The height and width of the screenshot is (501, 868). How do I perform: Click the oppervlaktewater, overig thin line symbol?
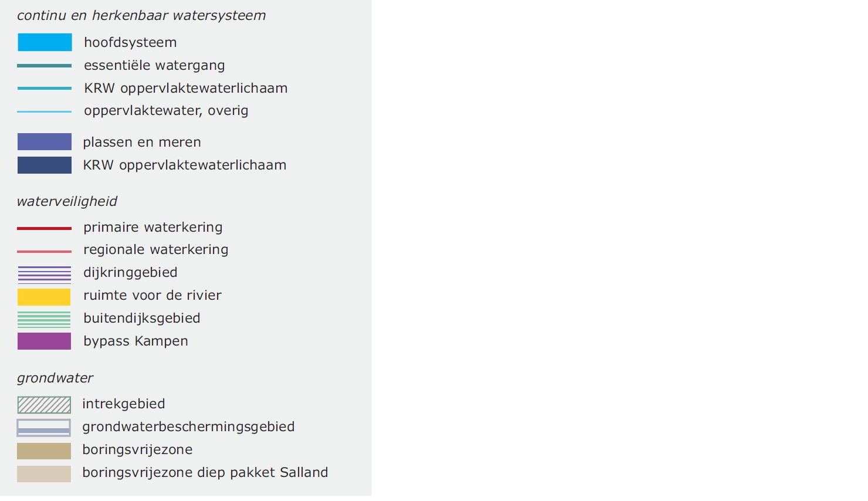pos(45,111)
